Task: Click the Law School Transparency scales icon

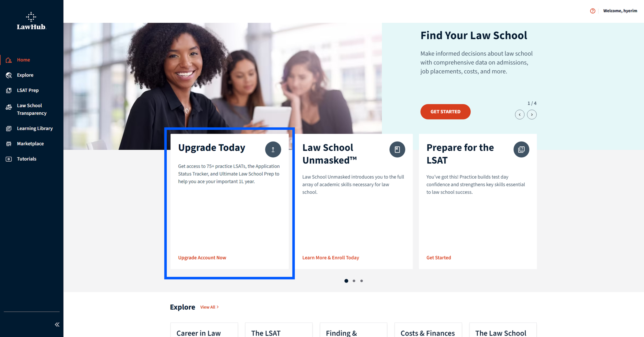Action: [x=9, y=107]
